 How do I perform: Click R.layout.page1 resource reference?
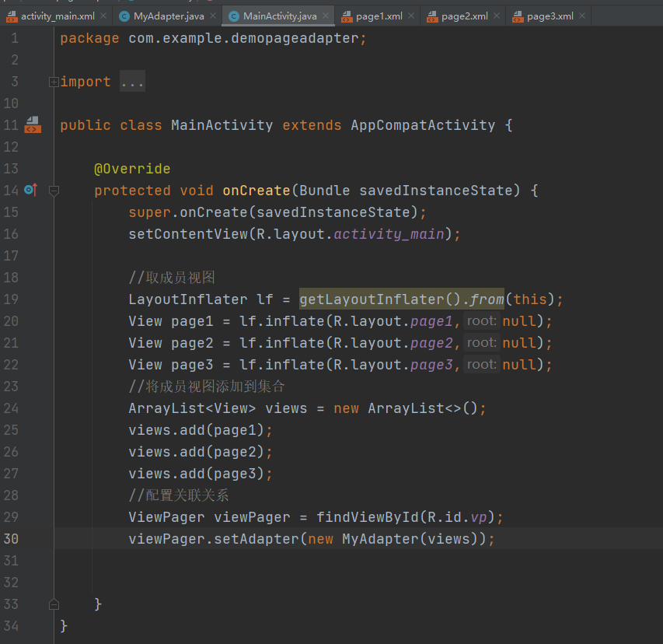coord(393,321)
